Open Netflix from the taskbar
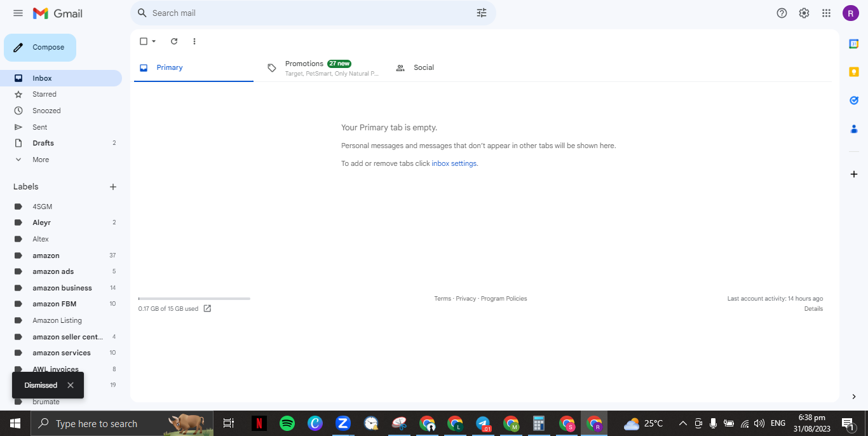 tap(259, 423)
